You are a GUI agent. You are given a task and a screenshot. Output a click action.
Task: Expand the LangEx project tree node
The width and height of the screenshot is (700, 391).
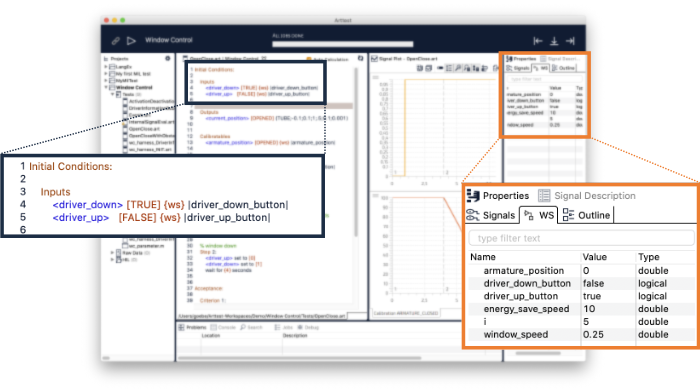pyautogui.click(x=106, y=67)
